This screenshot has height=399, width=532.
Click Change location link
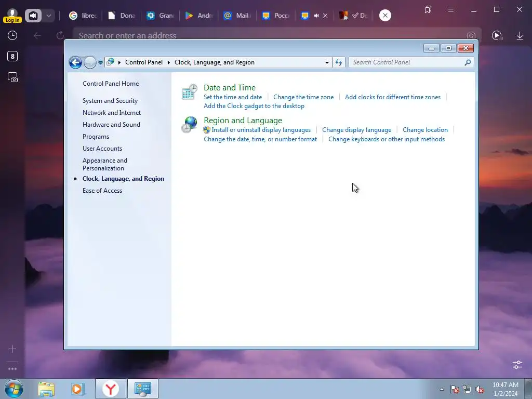pyautogui.click(x=425, y=130)
